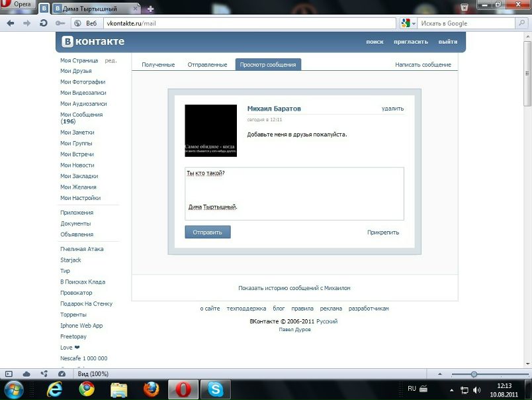
Task: Open Firefox from the taskbar
Action: coord(152,389)
